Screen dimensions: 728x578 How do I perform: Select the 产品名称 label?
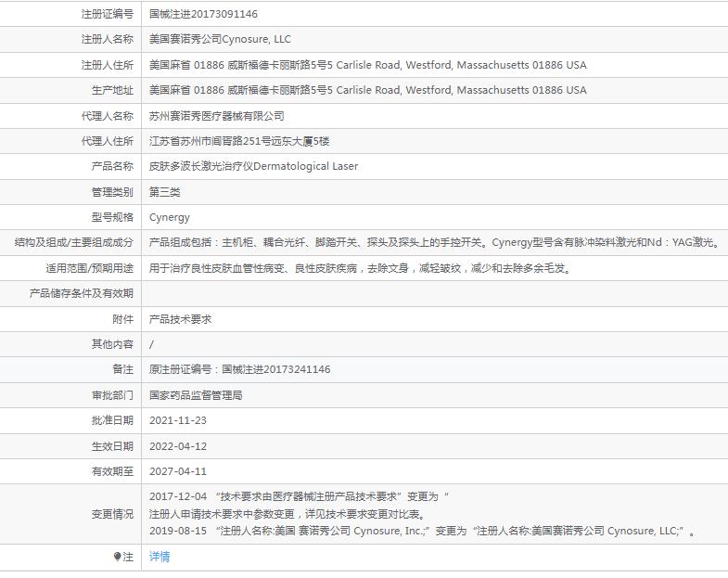click(112, 166)
